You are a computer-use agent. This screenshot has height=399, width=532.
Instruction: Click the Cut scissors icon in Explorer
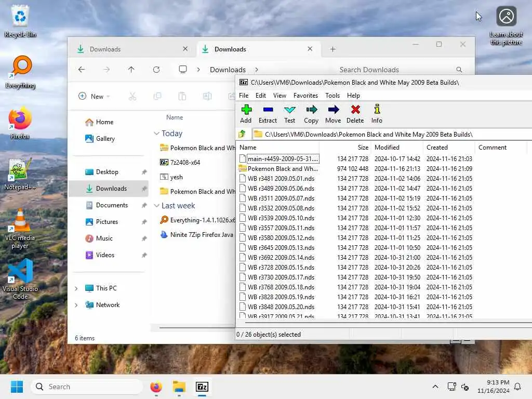pos(132,96)
